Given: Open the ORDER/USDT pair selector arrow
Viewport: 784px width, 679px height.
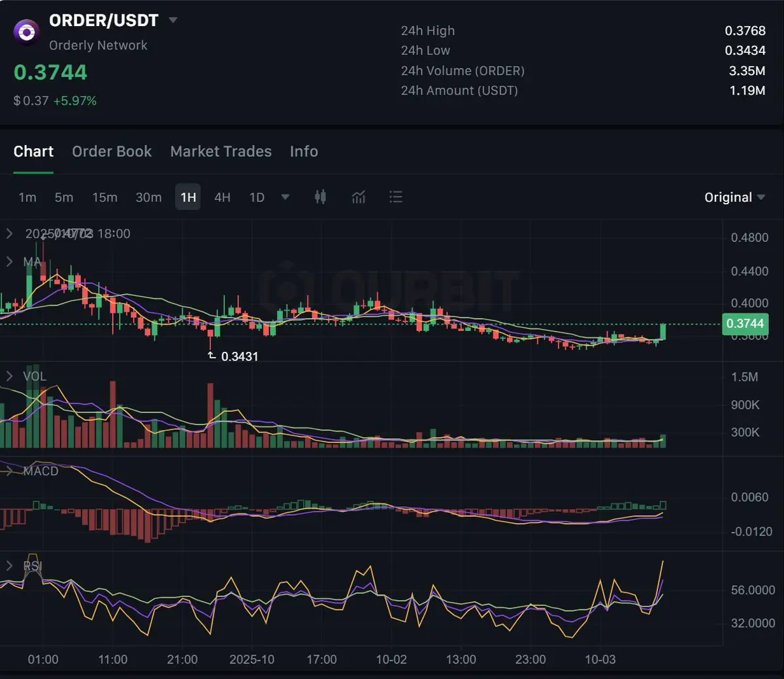Looking at the screenshot, I should tap(173, 20).
